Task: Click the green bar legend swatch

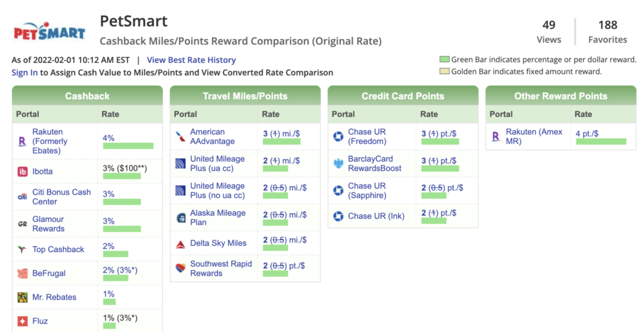Action: pos(445,60)
